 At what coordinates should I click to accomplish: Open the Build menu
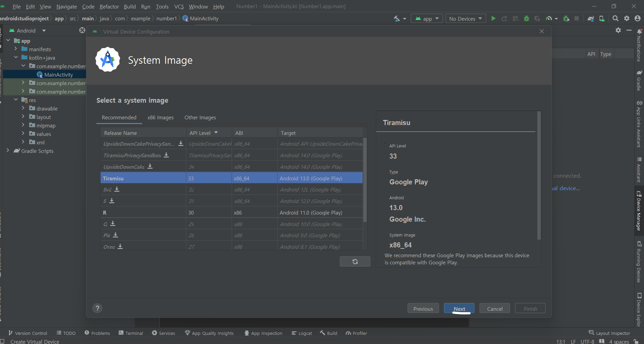(130, 6)
